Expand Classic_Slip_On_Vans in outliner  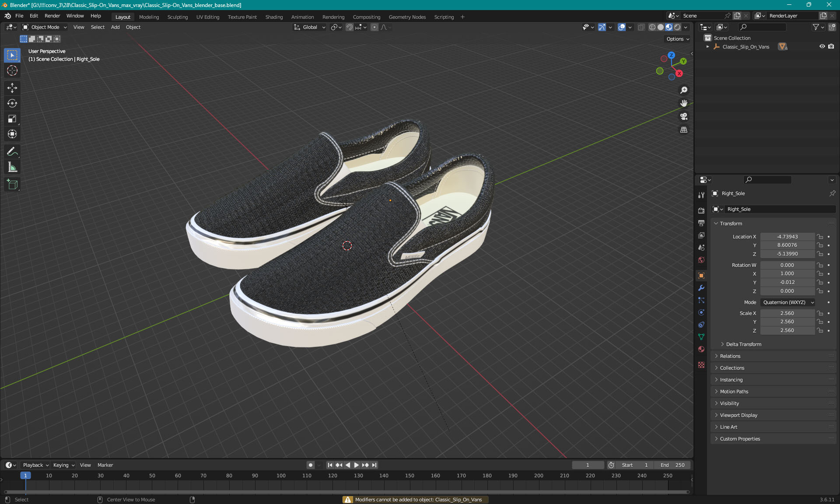[707, 47]
